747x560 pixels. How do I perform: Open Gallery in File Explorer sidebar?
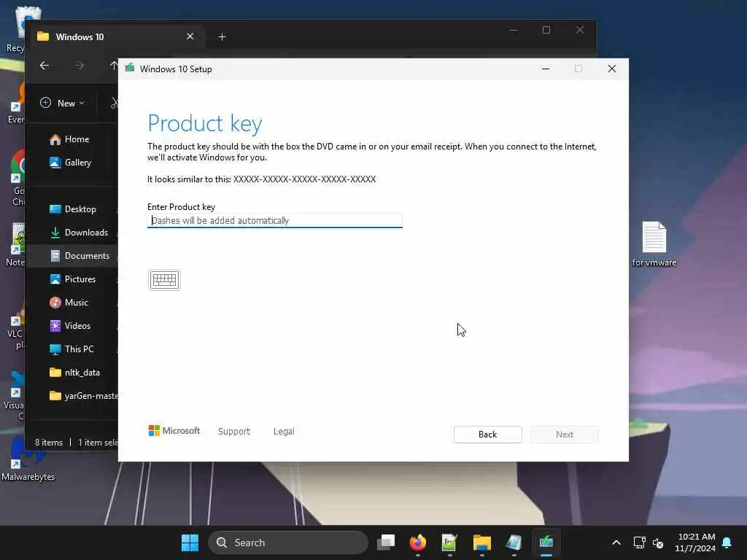click(x=71, y=163)
